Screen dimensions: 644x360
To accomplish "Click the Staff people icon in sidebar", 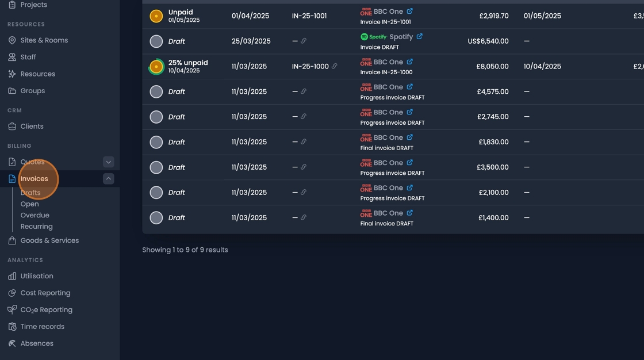I will click(12, 57).
